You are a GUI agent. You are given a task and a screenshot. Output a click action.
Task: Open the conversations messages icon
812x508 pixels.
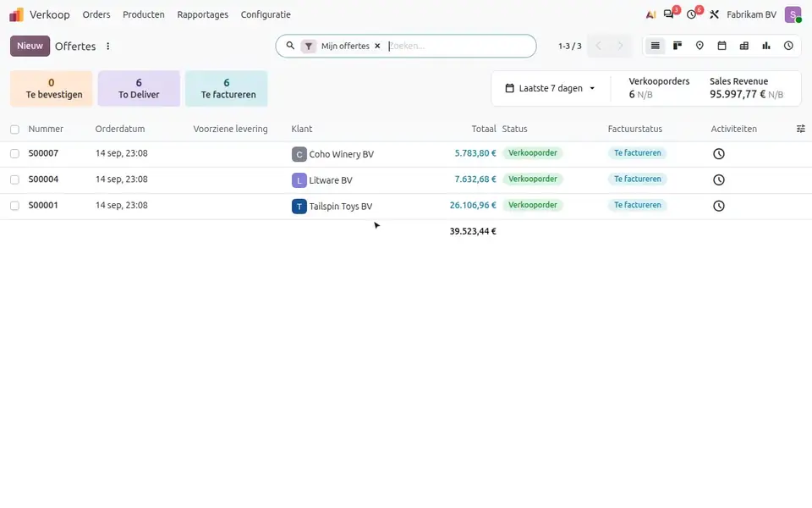[x=669, y=14]
